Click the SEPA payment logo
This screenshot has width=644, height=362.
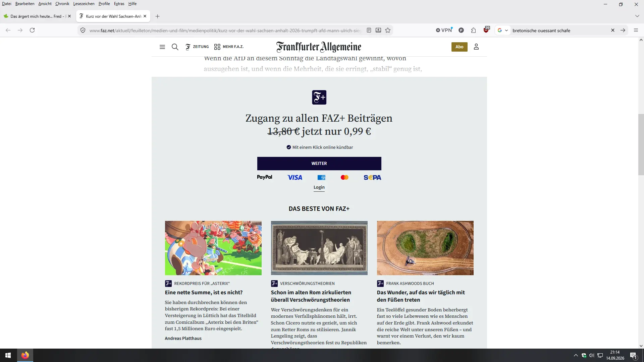tap(372, 177)
